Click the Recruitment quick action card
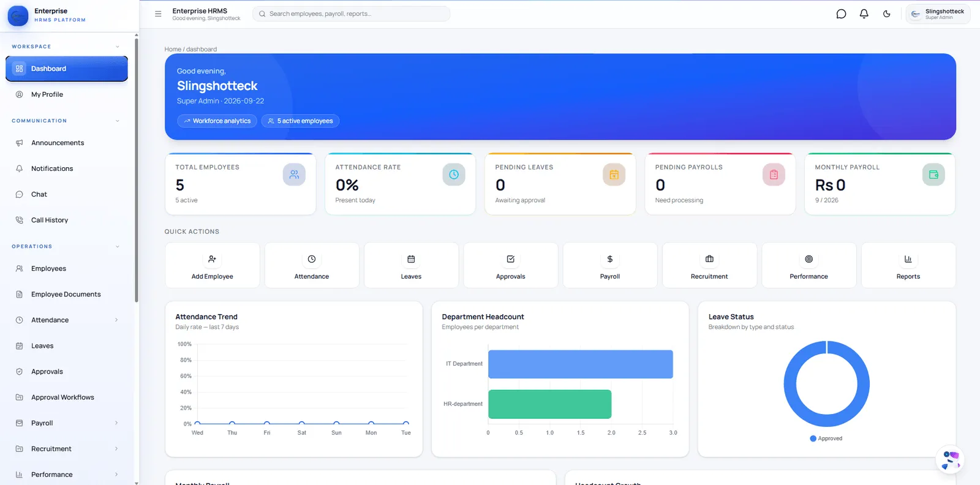 point(709,265)
